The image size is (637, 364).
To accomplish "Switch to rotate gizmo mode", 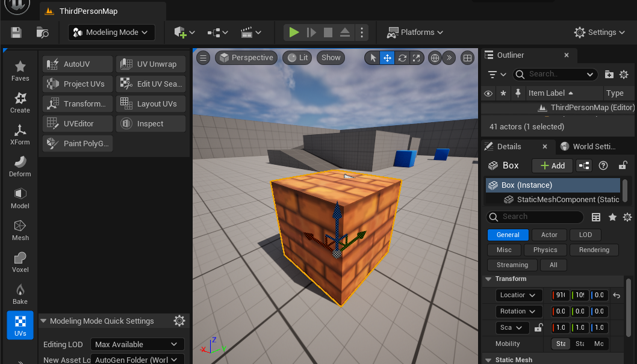I will (x=402, y=58).
